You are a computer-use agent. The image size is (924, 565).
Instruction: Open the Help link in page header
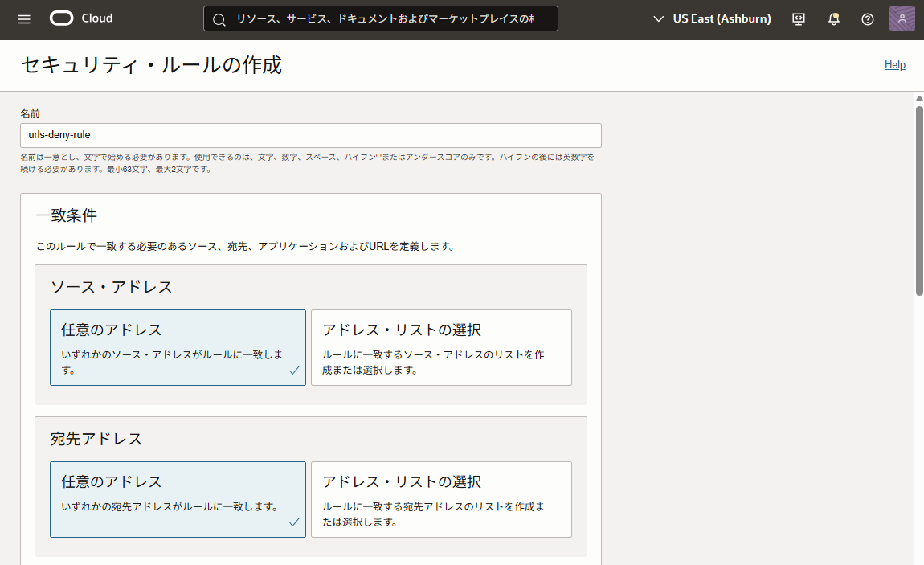(894, 65)
